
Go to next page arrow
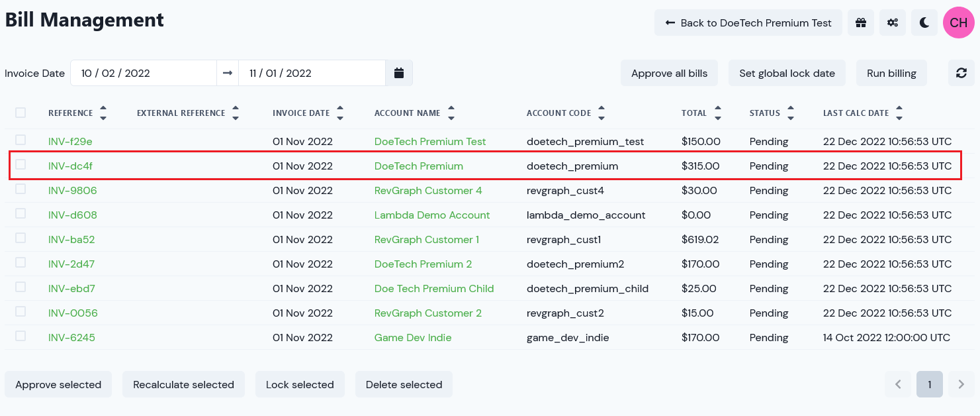tap(961, 384)
